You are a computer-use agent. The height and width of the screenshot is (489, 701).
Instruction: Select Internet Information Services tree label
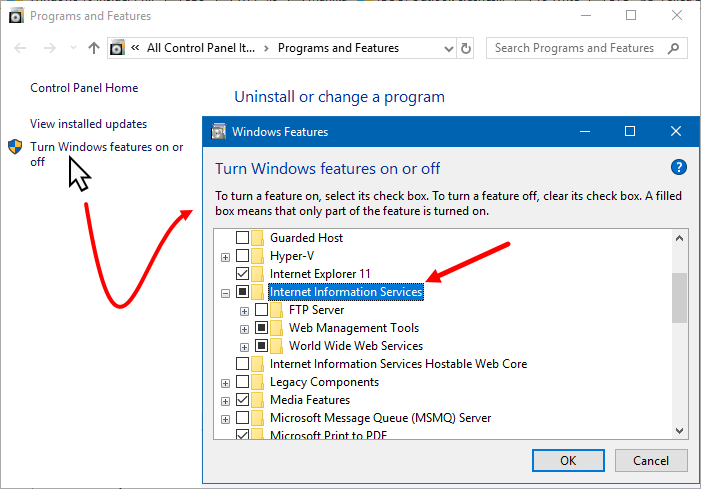point(346,292)
